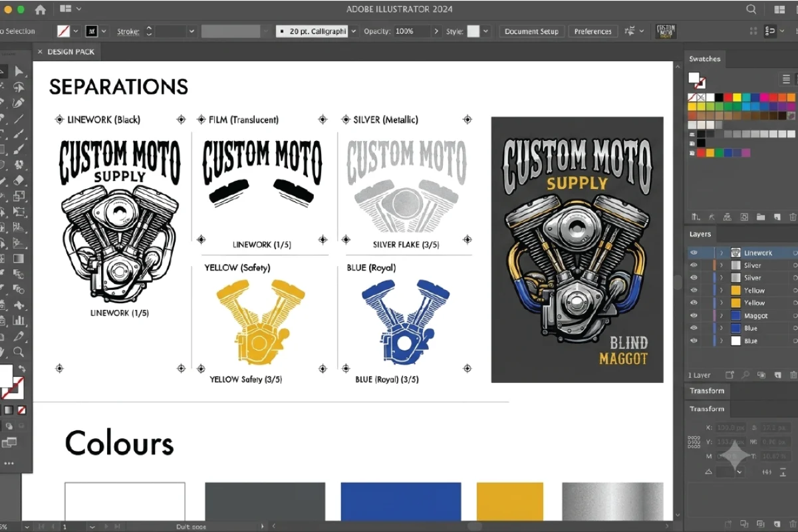The height and width of the screenshot is (532, 798).
Task: Delete selected layer trash icon
Action: 792,375
